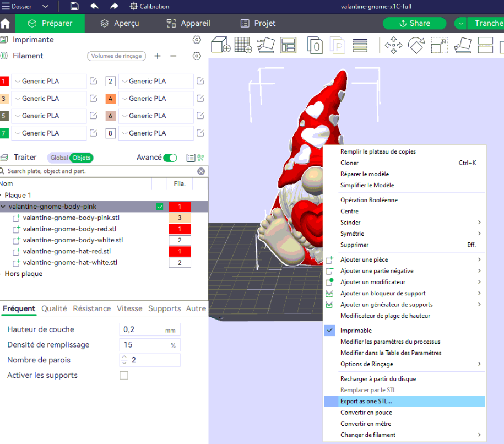Switch process scope to Objets

pyautogui.click(x=82, y=158)
